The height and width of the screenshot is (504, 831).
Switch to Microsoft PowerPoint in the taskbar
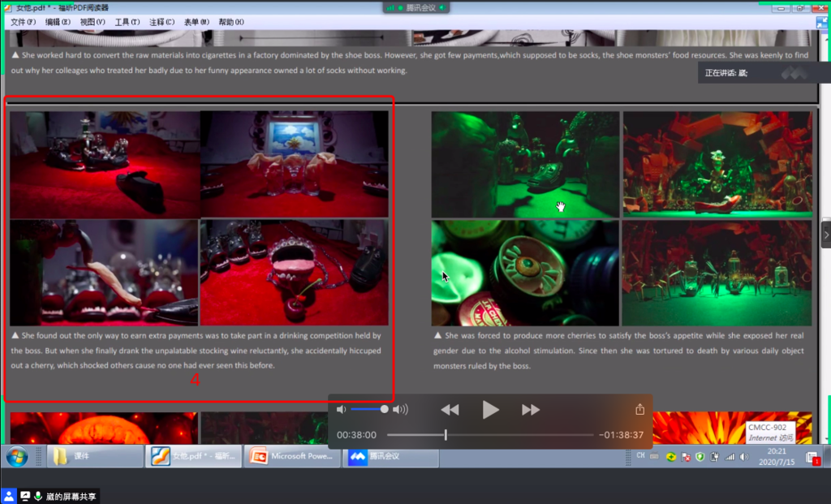point(291,456)
